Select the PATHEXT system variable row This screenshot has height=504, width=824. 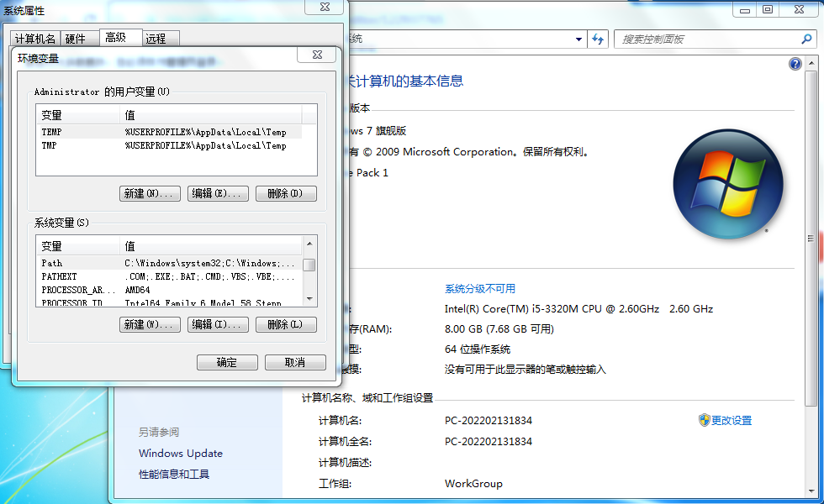click(172, 276)
